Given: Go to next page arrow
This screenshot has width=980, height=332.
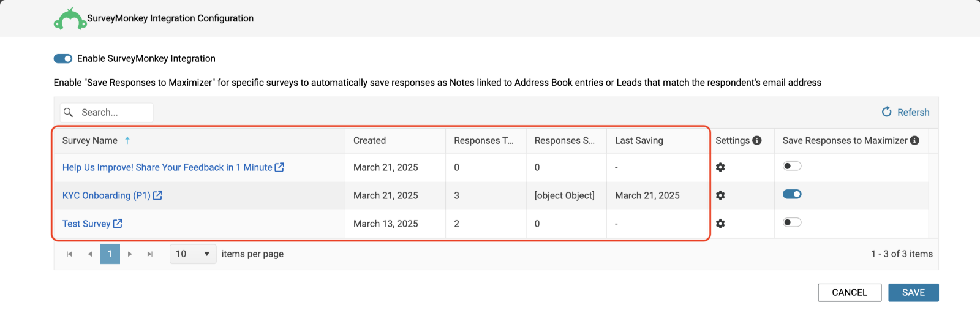Looking at the screenshot, I should click(x=130, y=254).
